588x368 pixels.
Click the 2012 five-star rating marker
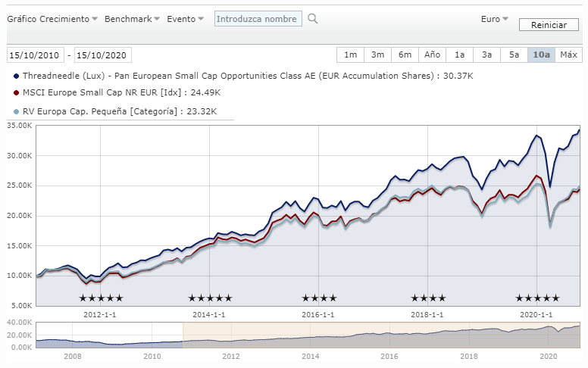tap(101, 298)
